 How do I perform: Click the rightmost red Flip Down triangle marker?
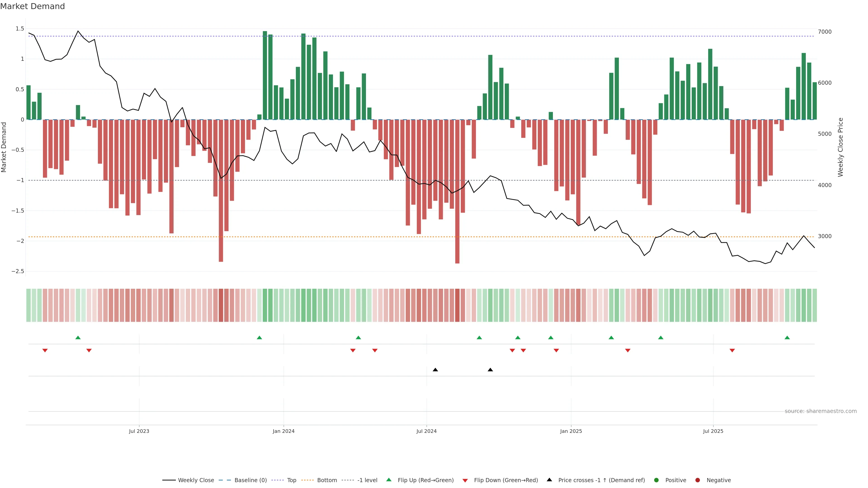point(732,351)
